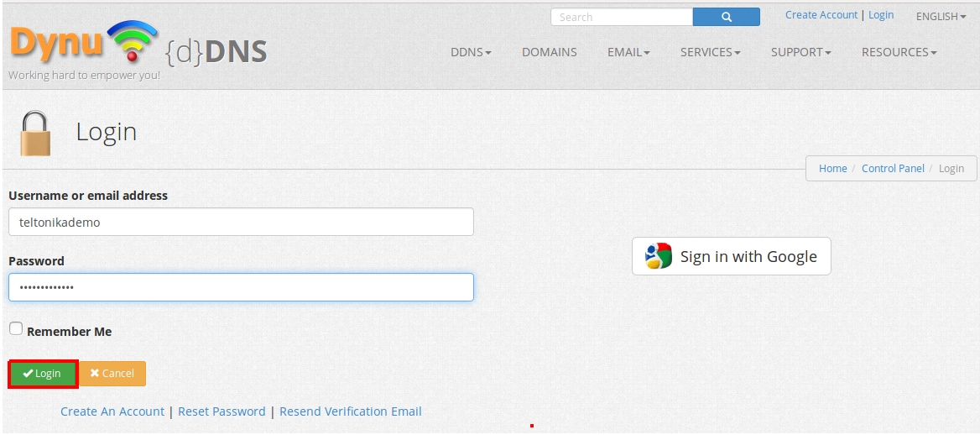Go to the DOMAINS menu item
980x435 pixels.
pos(549,52)
